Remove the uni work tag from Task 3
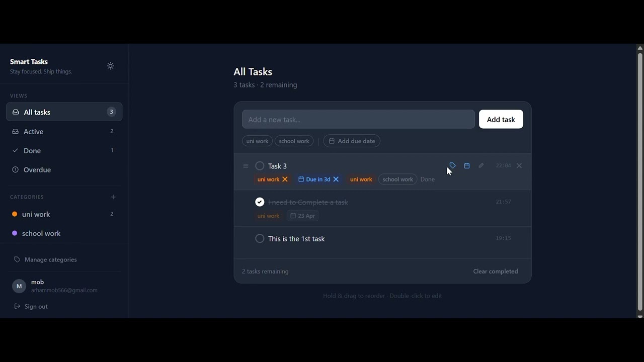644x362 pixels. (285, 179)
